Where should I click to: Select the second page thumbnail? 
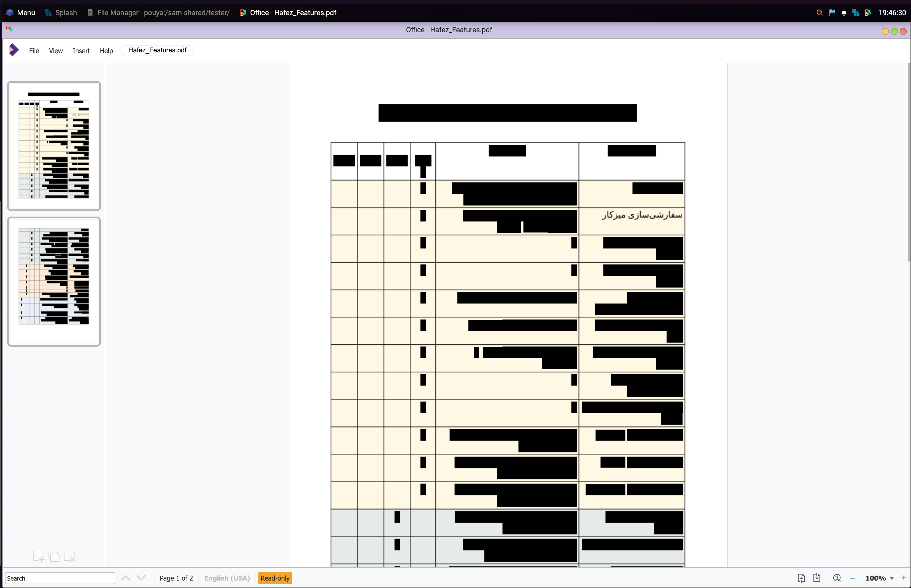tap(54, 281)
